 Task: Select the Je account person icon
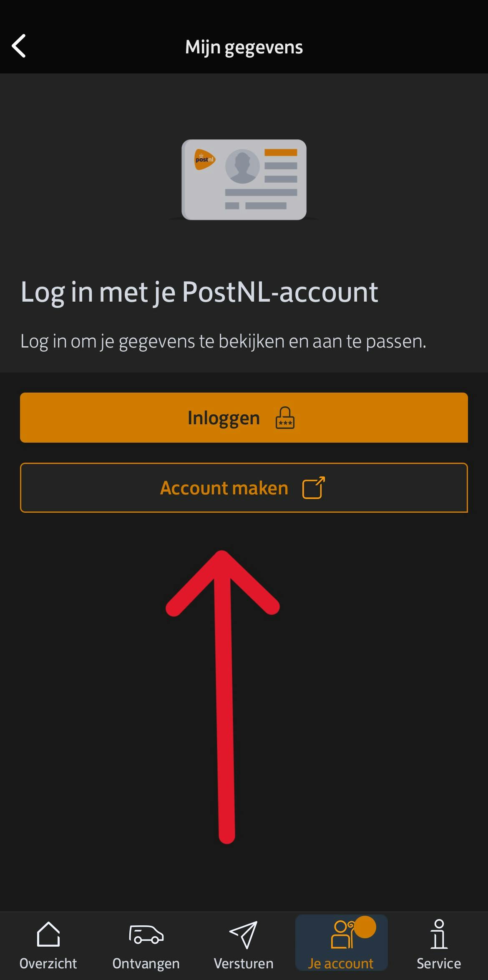tap(343, 935)
